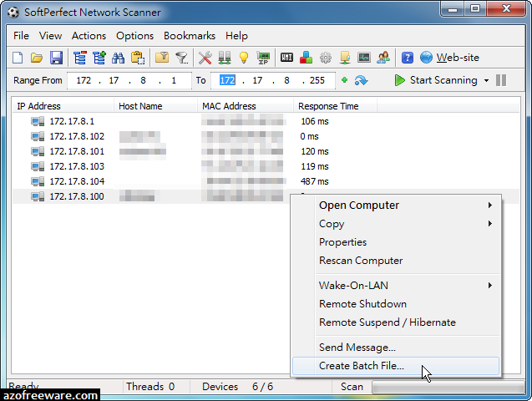Click the scan progress bar in status bar
Viewport: 532px width, 401px height.
pyautogui.click(x=448, y=387)
